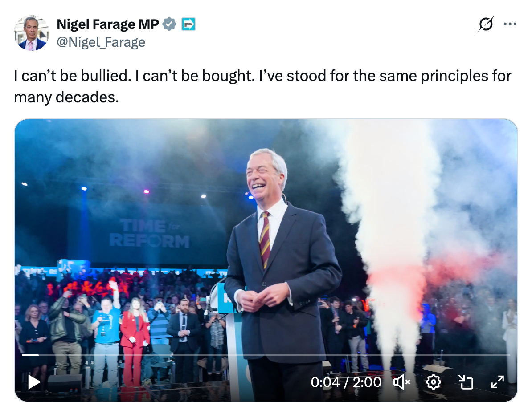Open video settings gear menu
Screen dimensions: 532x414
(433, 382)
